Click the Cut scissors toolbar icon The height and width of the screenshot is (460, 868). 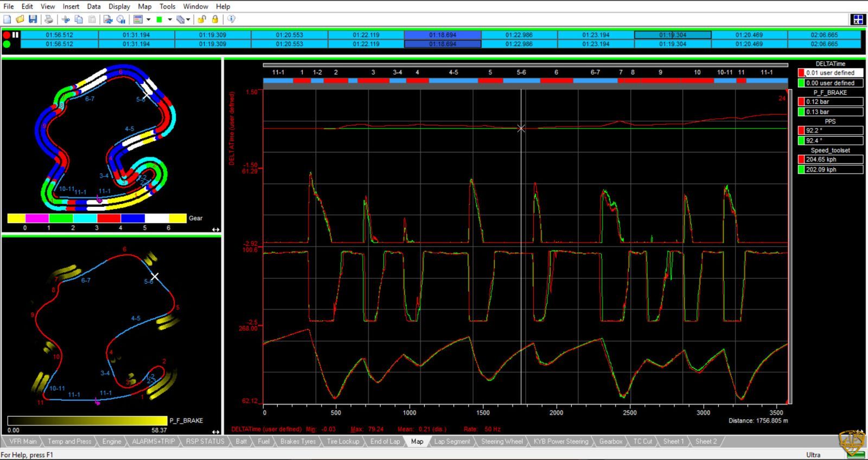click(66, 20)
